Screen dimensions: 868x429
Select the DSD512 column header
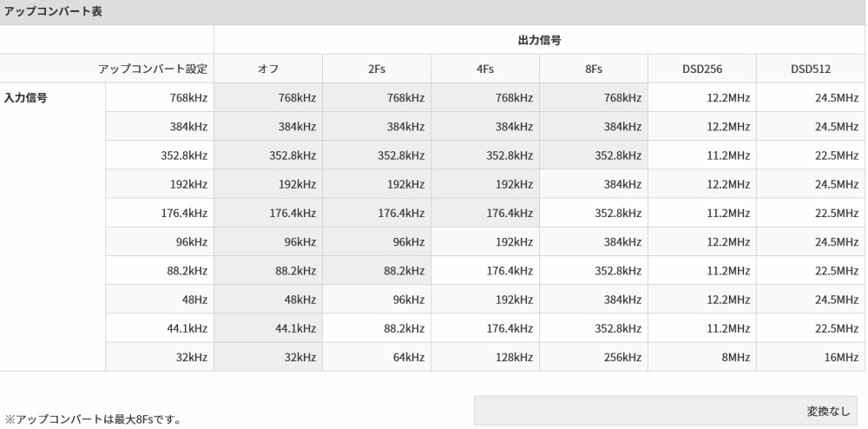pyautogui.click(x=811, y=69)
